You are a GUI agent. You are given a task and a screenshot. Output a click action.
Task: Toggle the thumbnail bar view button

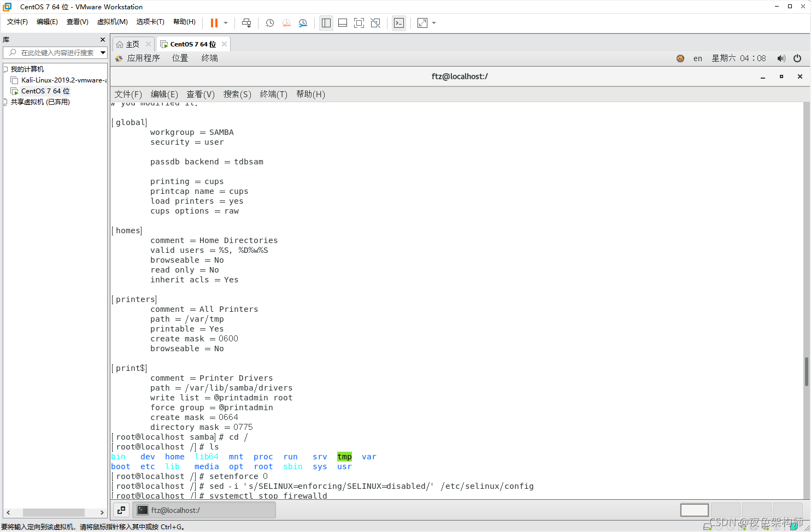[343, 23]
